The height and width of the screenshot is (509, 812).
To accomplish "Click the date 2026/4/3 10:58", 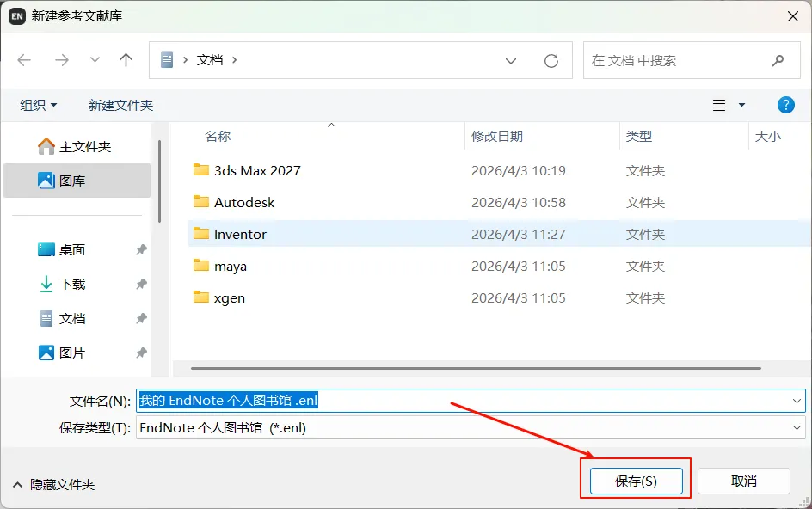I will [519, 202].
